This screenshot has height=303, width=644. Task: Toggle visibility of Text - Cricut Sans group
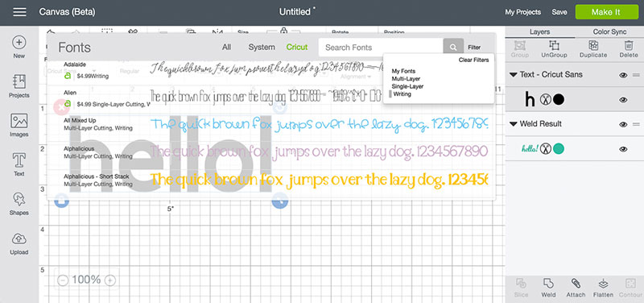tap(623, 75)
